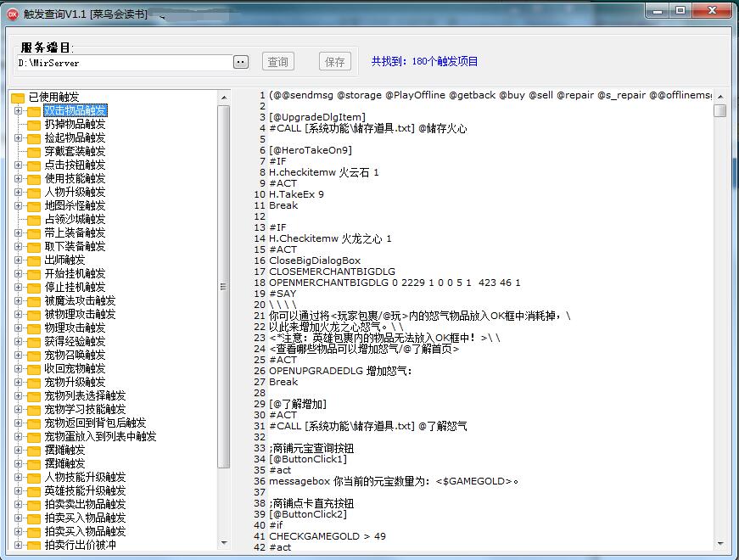Click the folder icon beside 获得经验触发
The image size is (739, 560).
click(34, 342)
